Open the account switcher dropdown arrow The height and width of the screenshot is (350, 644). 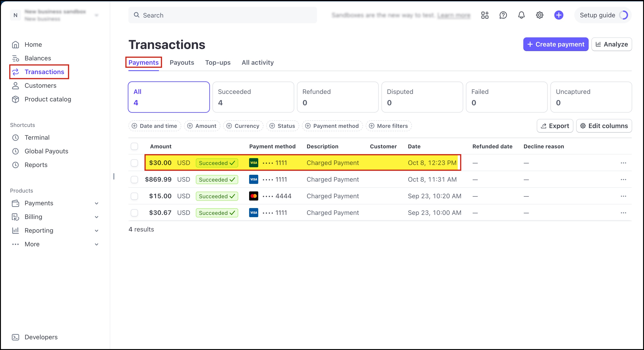coord(97,15)
